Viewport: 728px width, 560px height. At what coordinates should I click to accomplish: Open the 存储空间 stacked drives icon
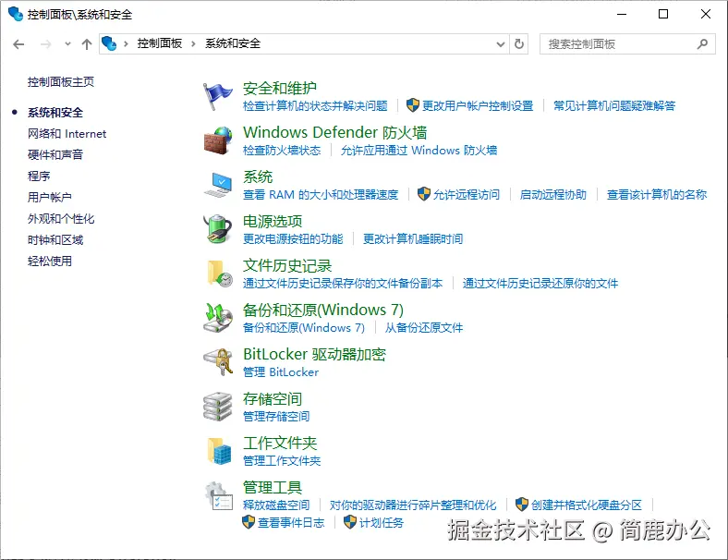coord(217,407)
